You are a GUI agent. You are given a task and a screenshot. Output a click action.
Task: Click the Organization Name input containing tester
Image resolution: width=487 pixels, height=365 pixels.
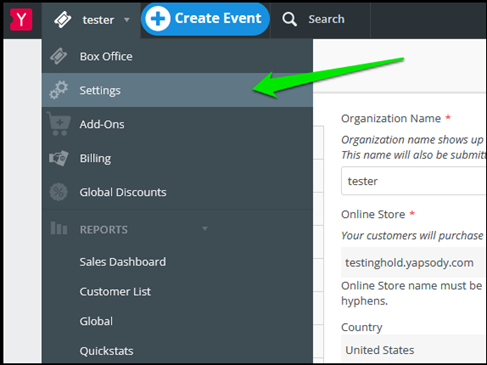[413, 181]
